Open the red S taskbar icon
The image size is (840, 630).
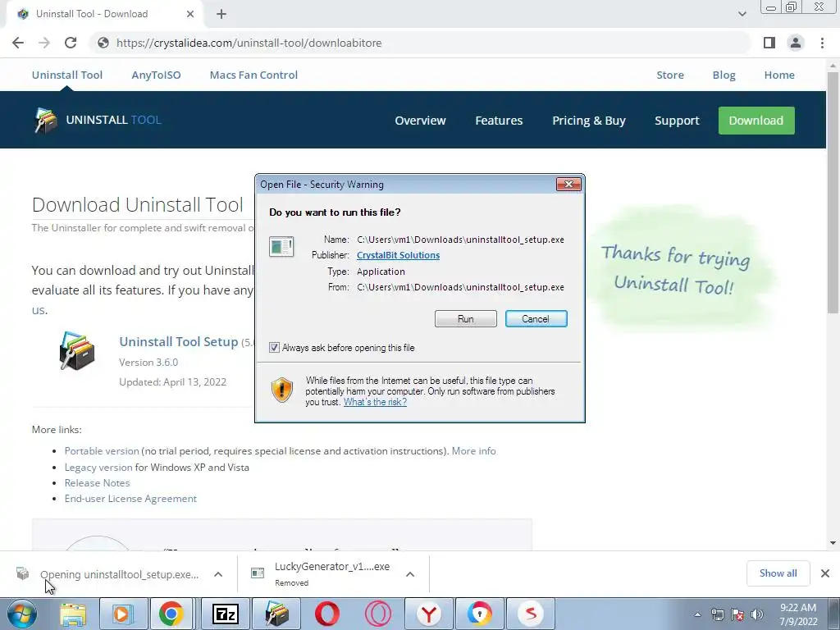click(531, 614)
